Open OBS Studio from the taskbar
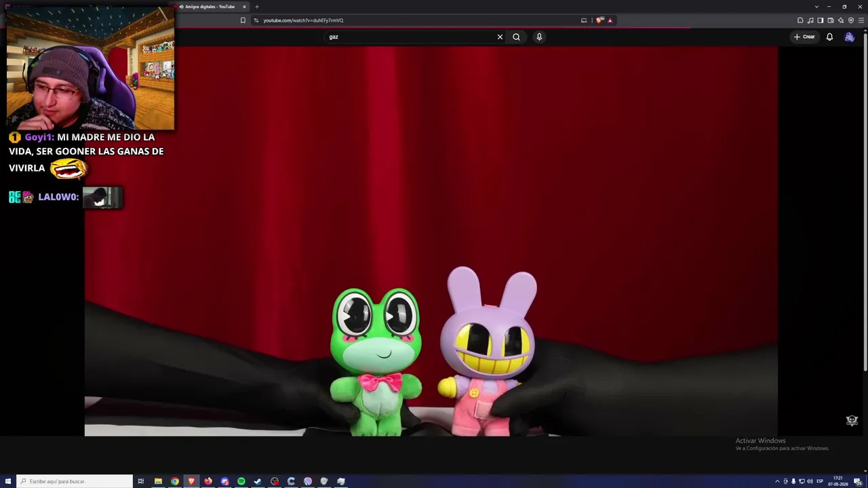 pos(275,481)
